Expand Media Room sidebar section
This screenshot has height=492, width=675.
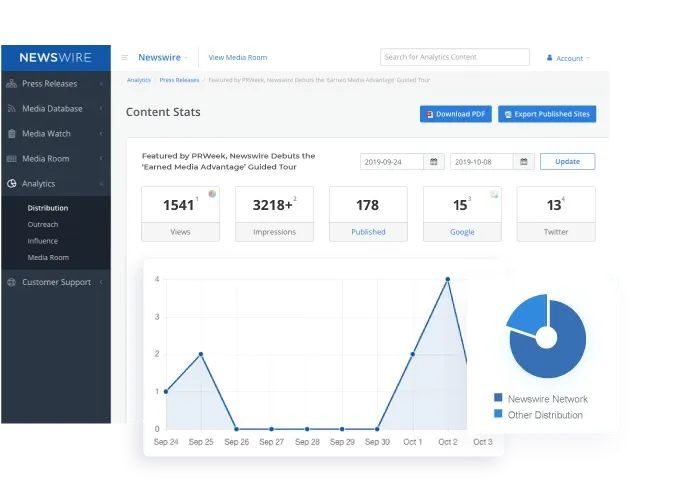pyautogui.click(x=55, y=159)
